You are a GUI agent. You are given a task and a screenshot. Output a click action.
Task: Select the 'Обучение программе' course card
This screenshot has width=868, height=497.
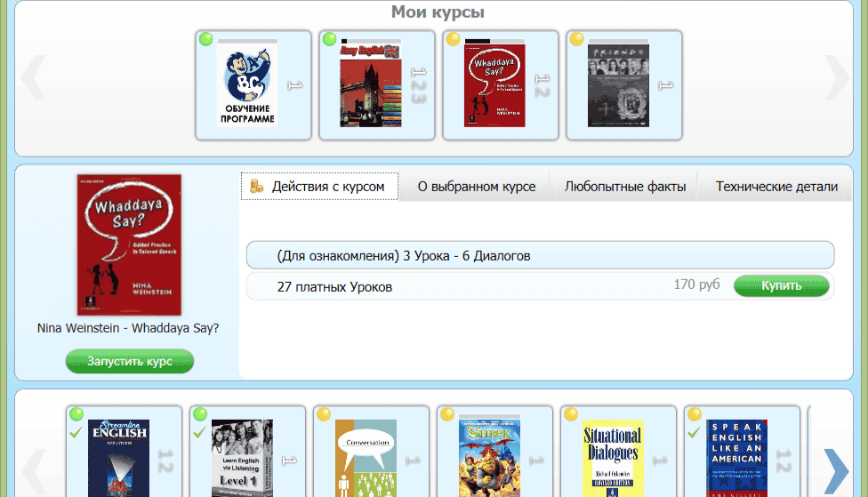[253, 85]
